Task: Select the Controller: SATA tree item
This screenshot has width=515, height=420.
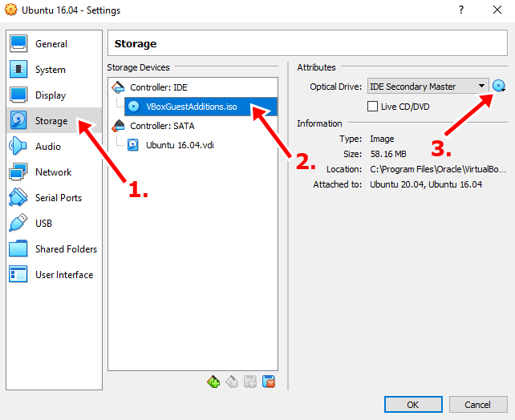Action: click(162, 126)
